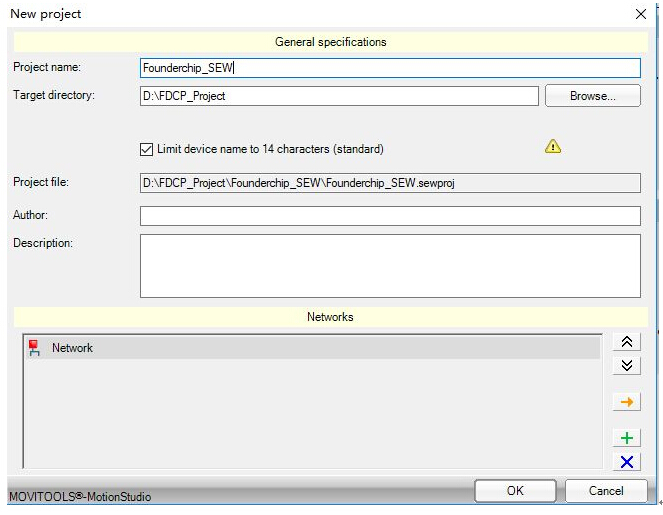The width and height of the screenshot is (663, 515).
Task: Click the yellow warning triangle icon
Action: pos(553,147)
